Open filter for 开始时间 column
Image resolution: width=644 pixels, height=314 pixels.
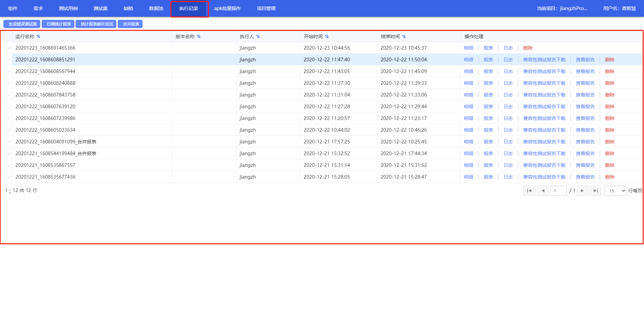coord(327,37)
